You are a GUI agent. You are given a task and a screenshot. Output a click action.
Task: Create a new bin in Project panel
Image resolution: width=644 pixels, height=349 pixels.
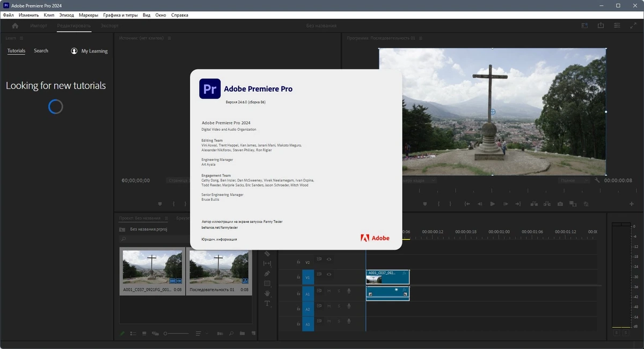click(242, 333)
